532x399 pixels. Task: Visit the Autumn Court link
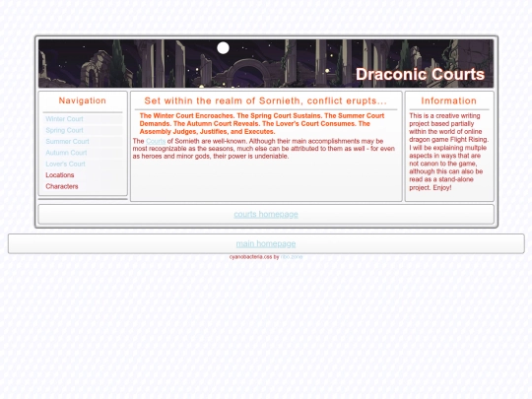(x=66, y=153)
